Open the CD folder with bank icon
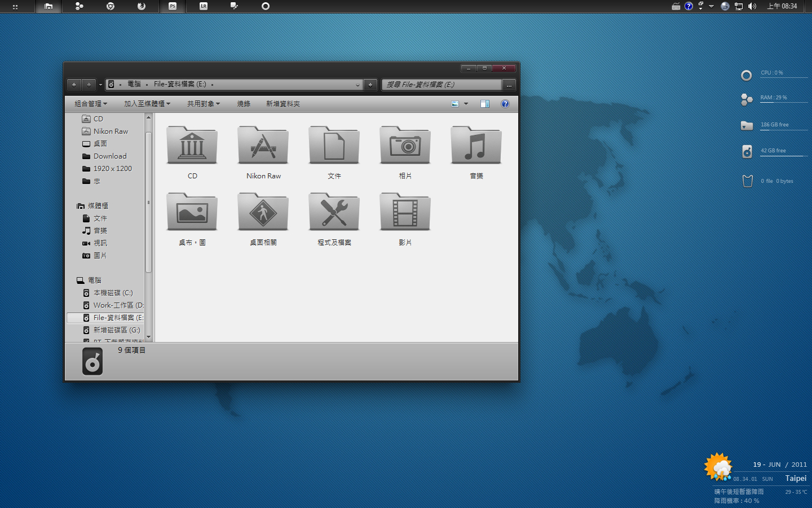The image size is (812, 508). [192, 145]
